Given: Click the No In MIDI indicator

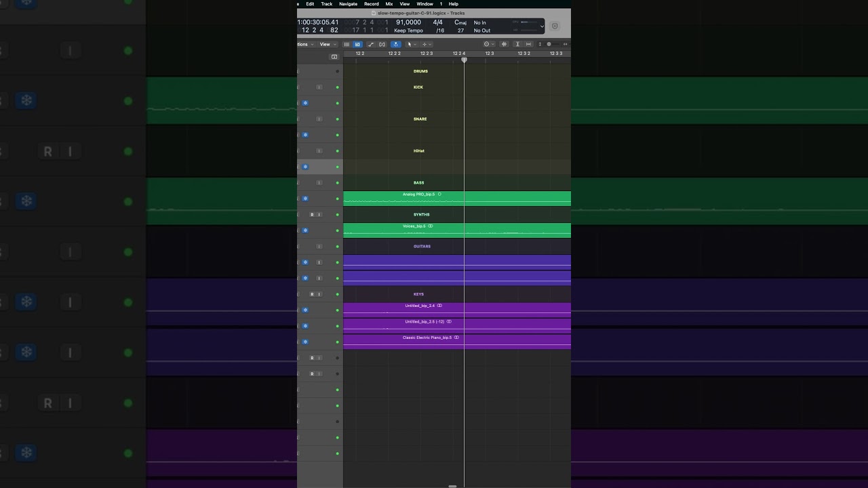Looking at the screenshot, I should [x=480, y=22].
